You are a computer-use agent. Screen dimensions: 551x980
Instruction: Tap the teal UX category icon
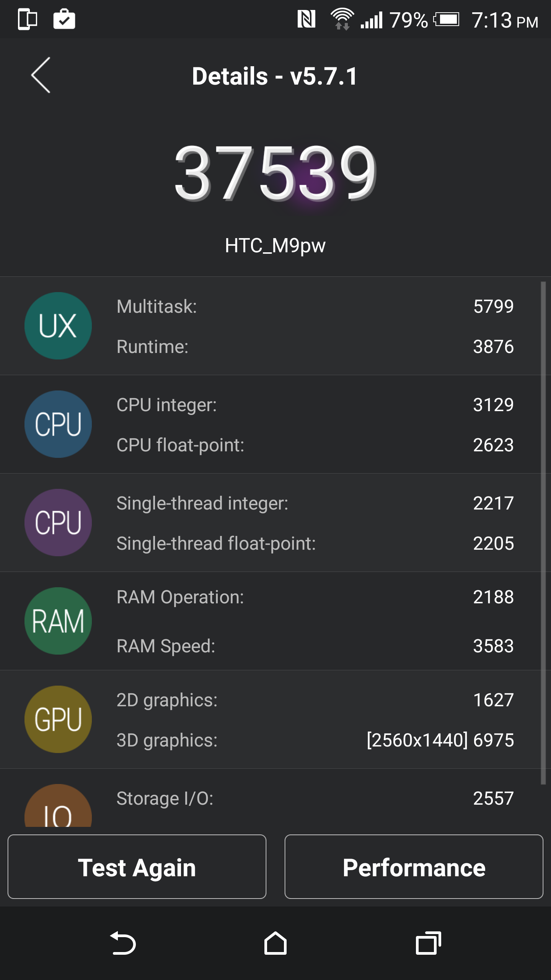click(58, 326)
